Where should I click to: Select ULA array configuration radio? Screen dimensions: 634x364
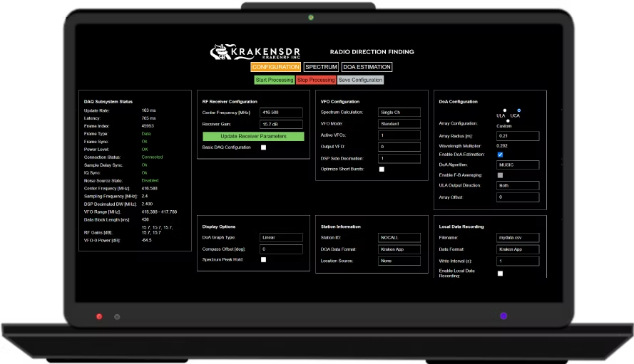tap(505, 110)
